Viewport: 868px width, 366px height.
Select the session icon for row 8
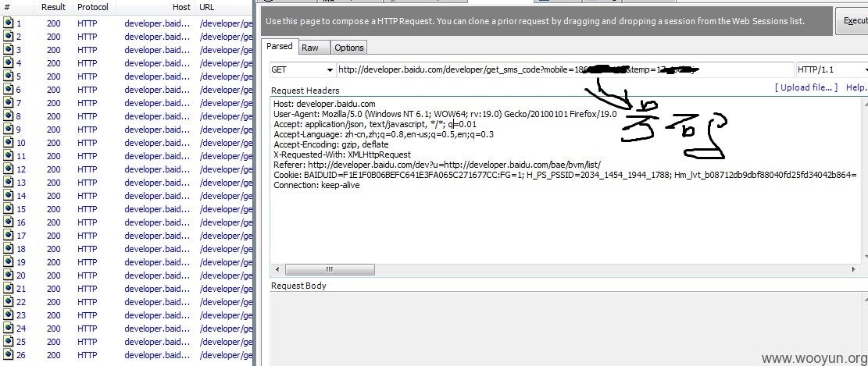[x=9, y=116]
